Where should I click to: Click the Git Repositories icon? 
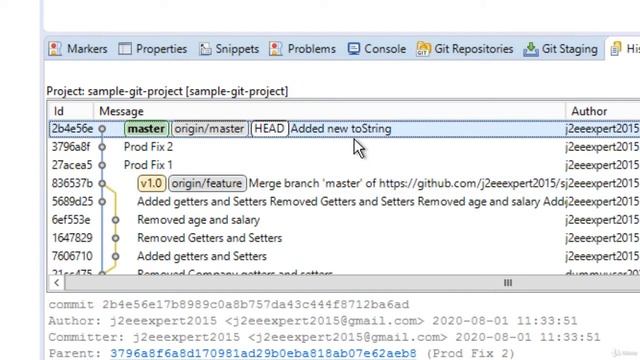[x=423, y=49]
